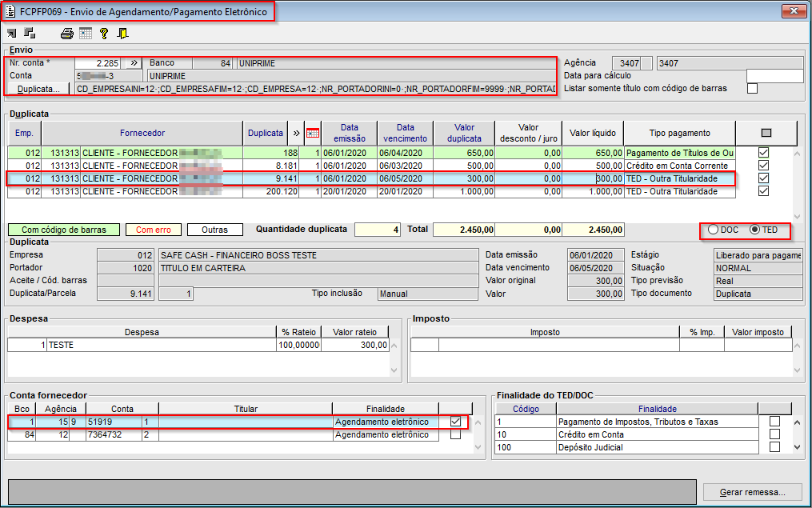Uncheck the row for duplicata 188
The image size is (812, 508).
pos(763,153)
